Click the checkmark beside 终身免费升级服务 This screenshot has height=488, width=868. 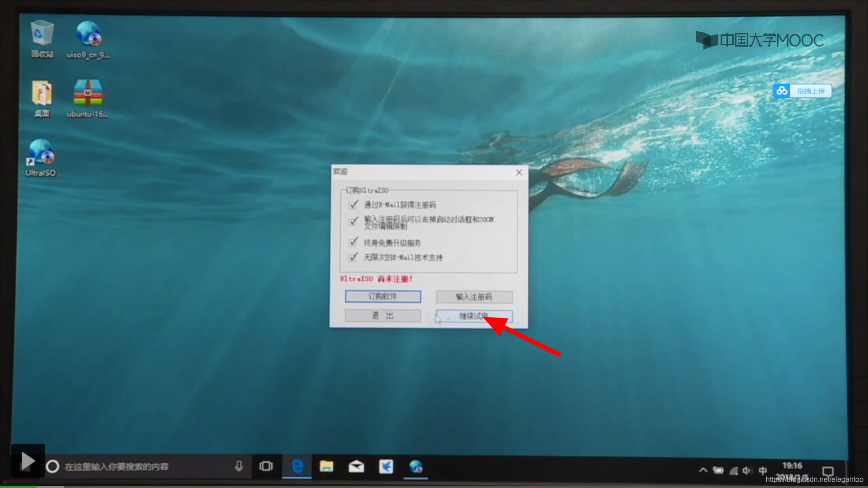[x=354, y=242]
